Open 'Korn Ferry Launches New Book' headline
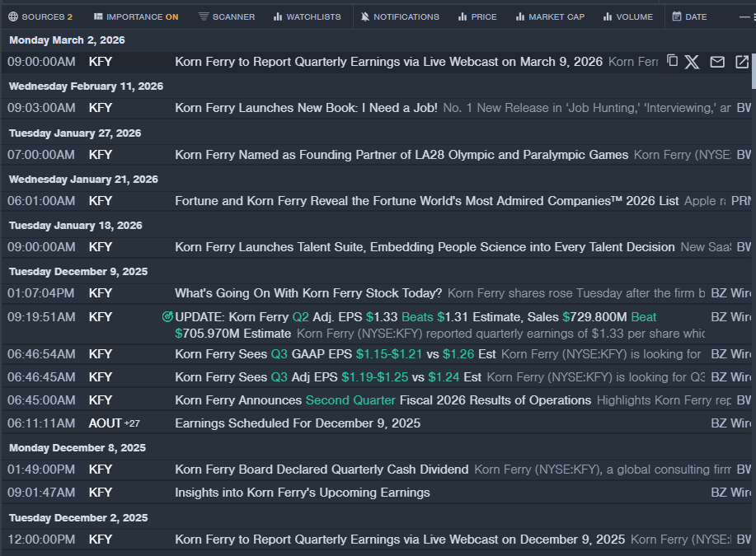This screenshot has height=556, width=756. coord(306,108)
